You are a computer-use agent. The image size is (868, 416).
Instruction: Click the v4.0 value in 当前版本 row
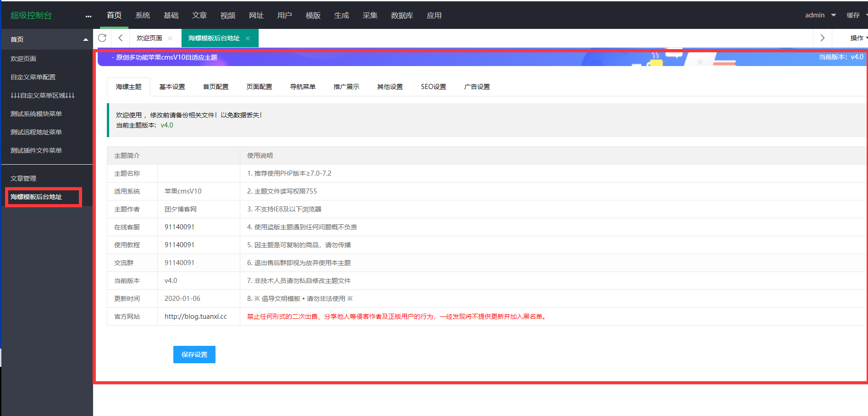[171, 281]
